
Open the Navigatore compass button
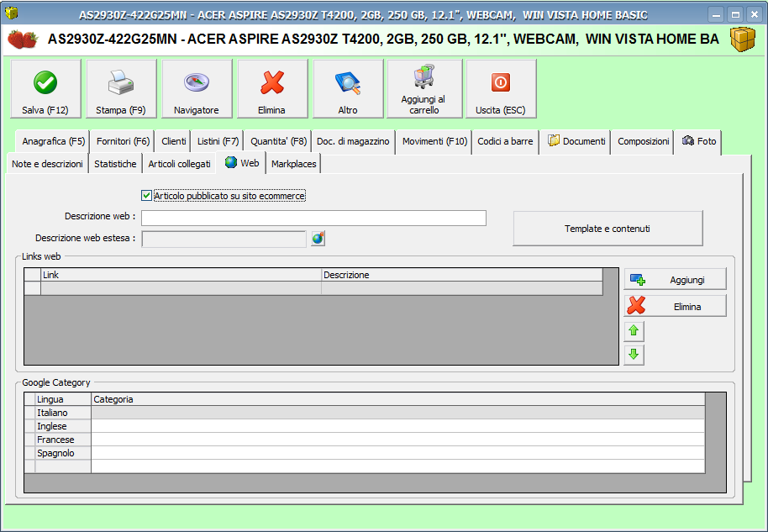[x=197, y=89]
